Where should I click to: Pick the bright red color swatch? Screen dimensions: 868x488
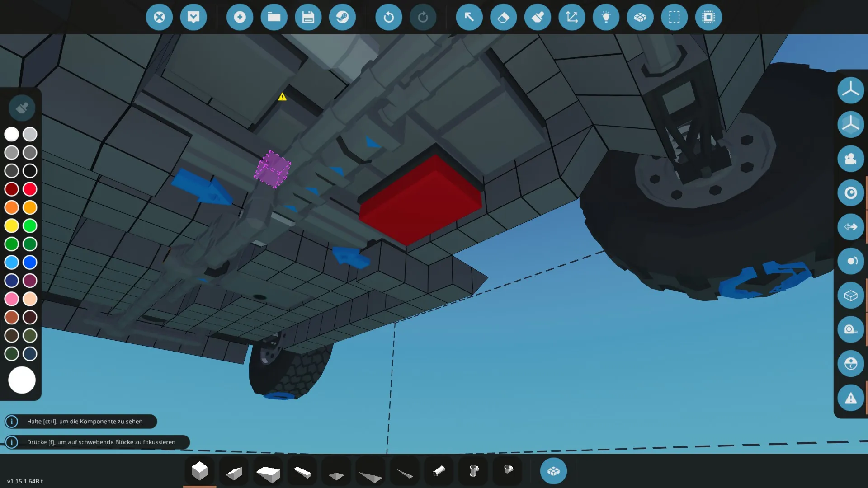[30, 189]
